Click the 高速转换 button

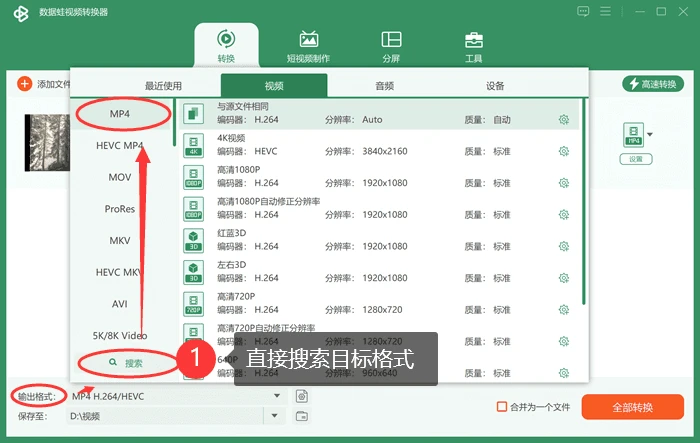(653, 84)
